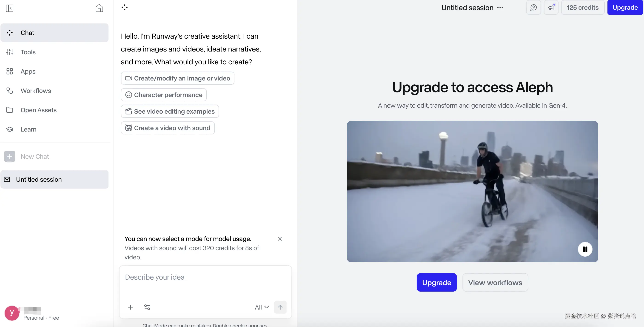Open announcements megaphone icon
The height and width of the screenshot is (327, 644).
(551, 8)
